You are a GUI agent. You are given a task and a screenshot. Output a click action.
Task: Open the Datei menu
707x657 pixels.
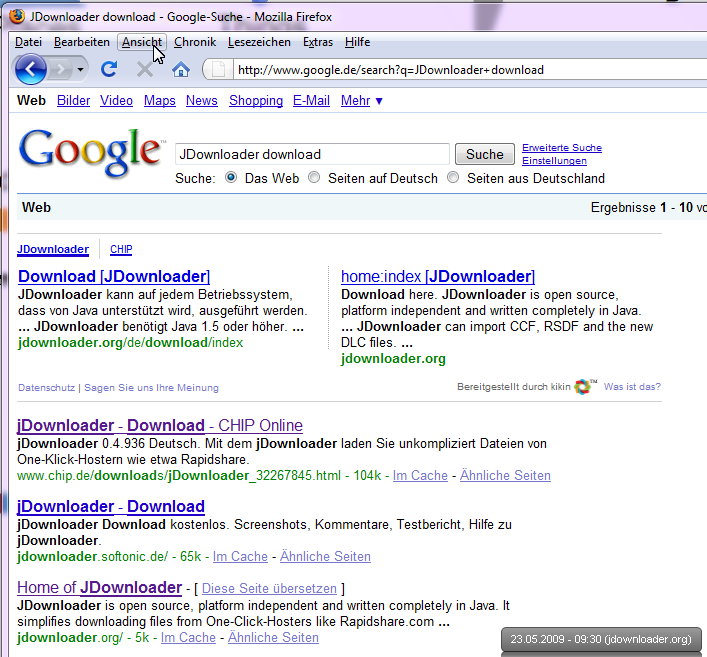click(x=28, y=42)
